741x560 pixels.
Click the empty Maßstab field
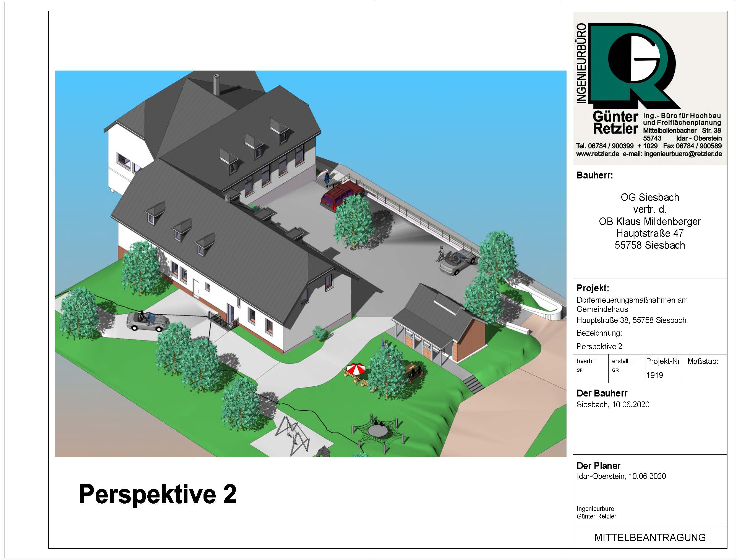[x=705, y=374]
